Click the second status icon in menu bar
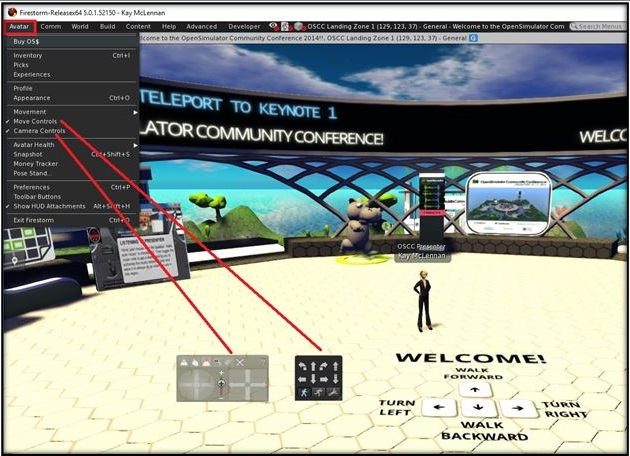The height and width of the screenshot is (456, 630). [x=285, y=27]
